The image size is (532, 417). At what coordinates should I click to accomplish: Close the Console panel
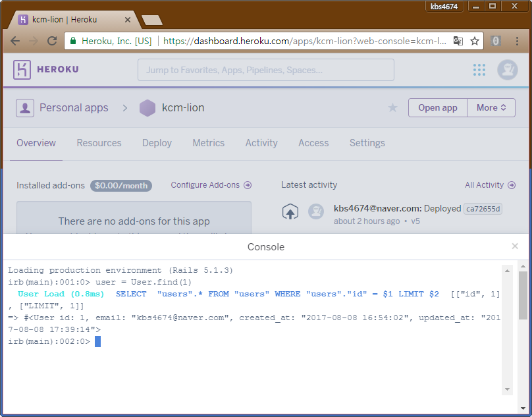point(515,246)
